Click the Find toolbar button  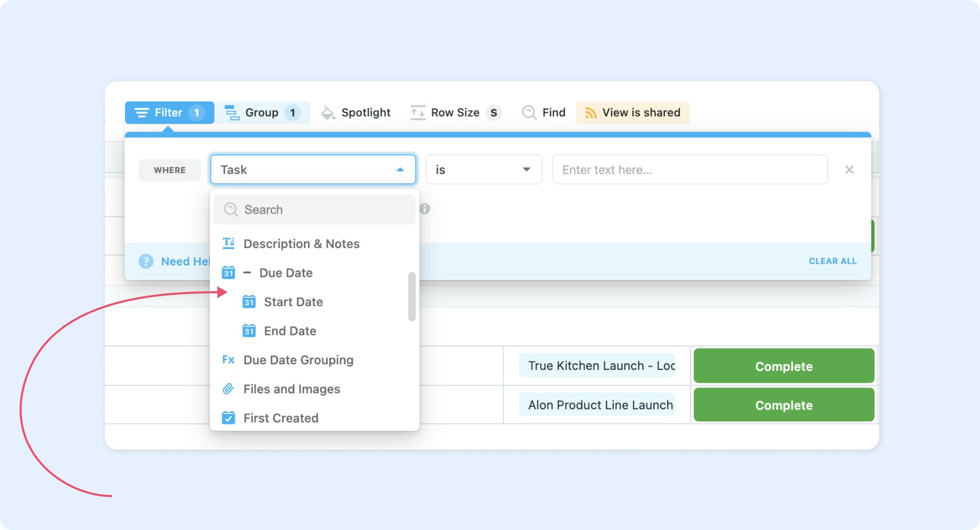point(543,113)
